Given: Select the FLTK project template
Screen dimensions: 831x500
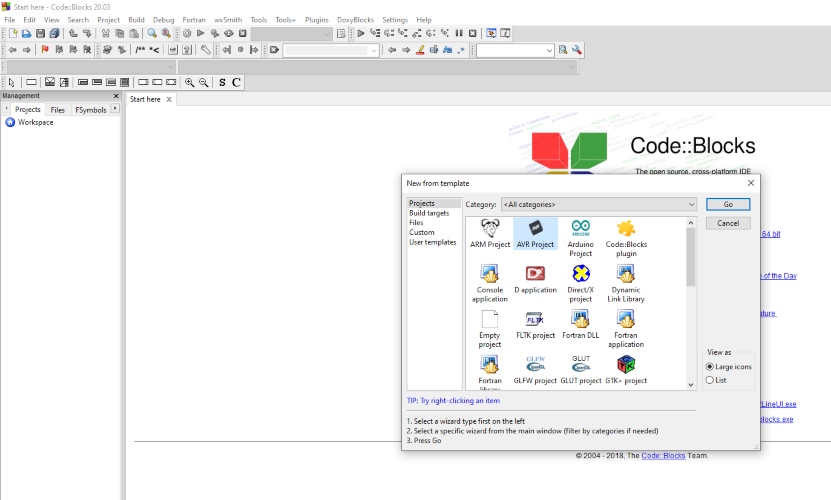Looking at the screenshot, I should click(x=535, y=325).
